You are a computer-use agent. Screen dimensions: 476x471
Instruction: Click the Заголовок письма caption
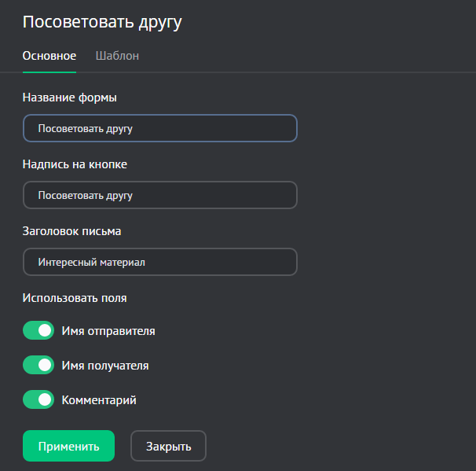[x=71, y=231]
